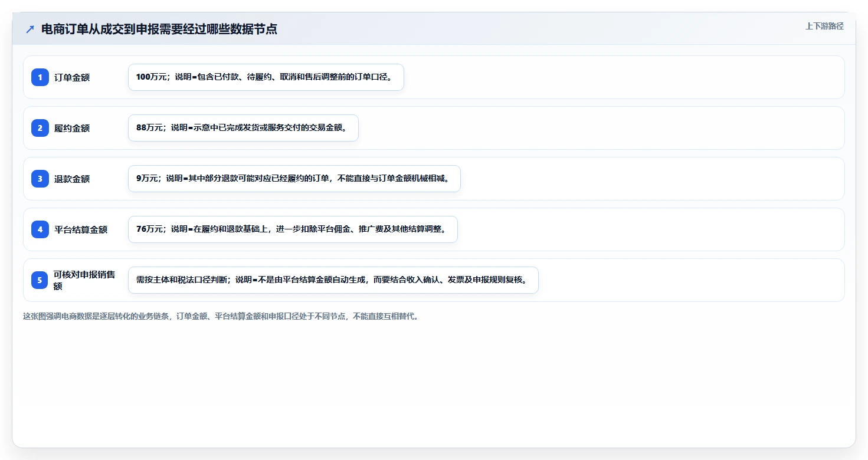The image size is (868, 460).
Task: Click the 可核对申报销售额 label
Action: point(84,280)
